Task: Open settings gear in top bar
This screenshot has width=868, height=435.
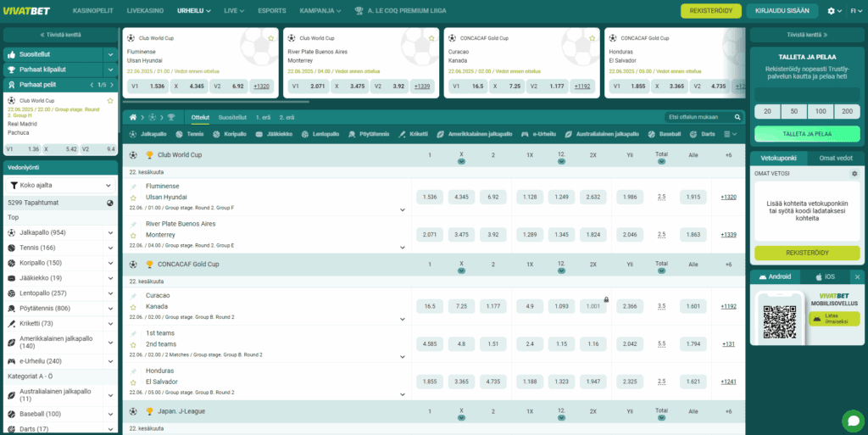Action: coord(831,10)
